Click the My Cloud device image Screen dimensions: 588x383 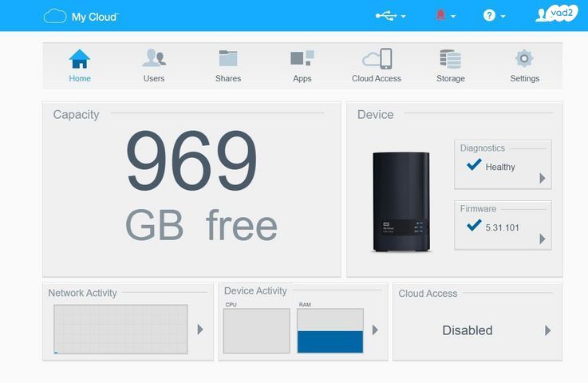point(401,202)
